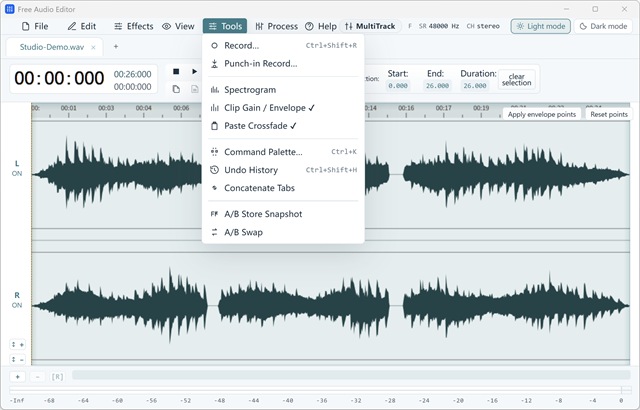The height and width of the screenshot is (410, 640).
Task: Click the A/B Store Snapshot icon
Action: (x=214, y=214)
